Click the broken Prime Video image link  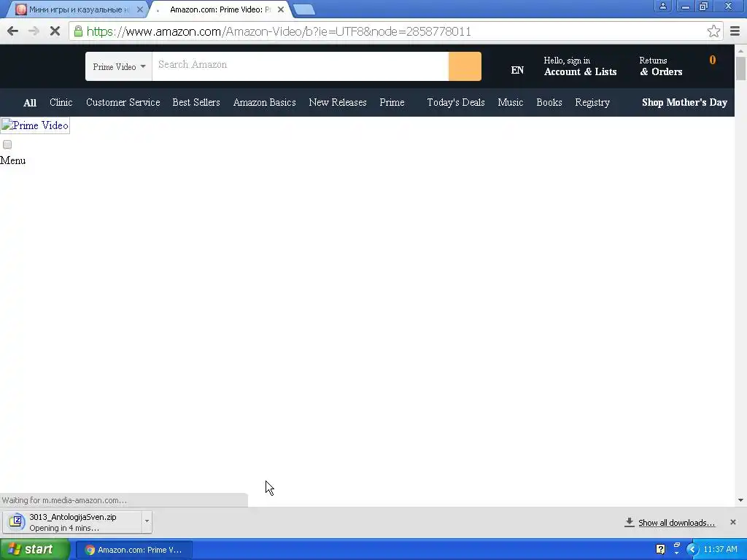tap(35, 125)
